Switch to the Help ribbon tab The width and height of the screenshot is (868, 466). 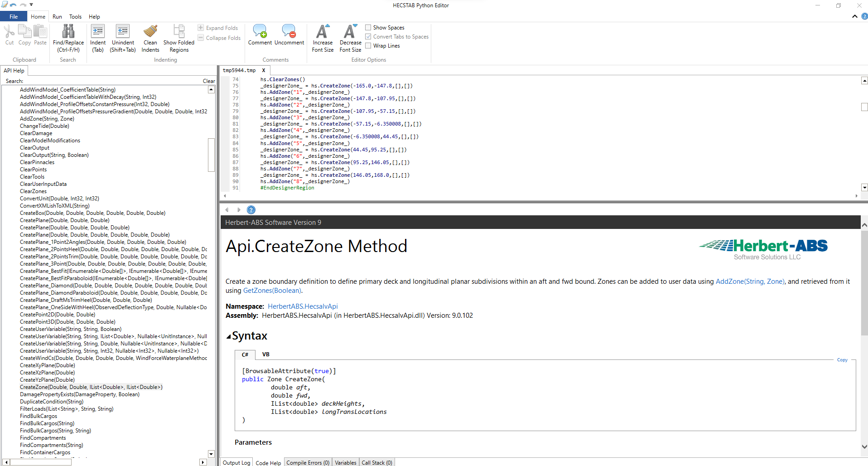click(94, 17)
